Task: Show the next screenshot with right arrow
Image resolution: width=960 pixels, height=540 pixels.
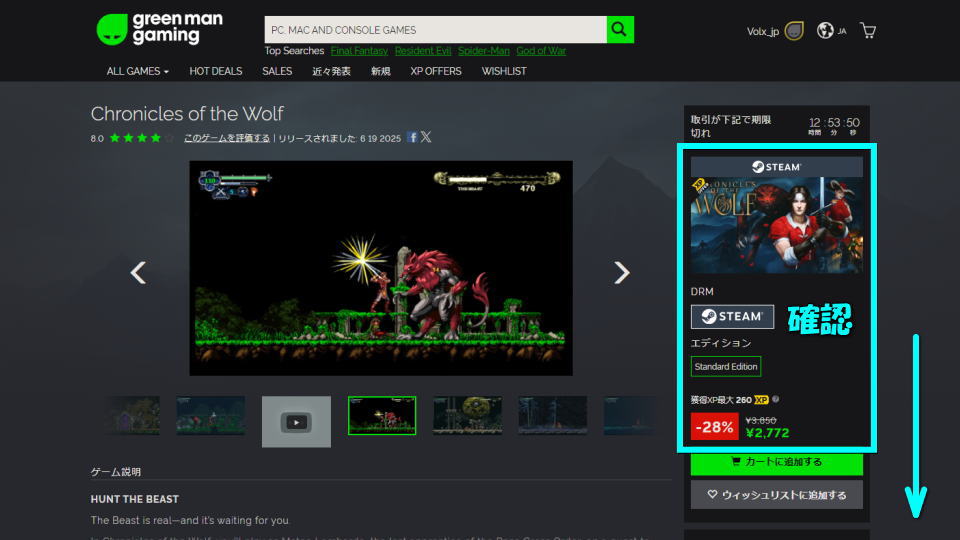Action: (621, 272)
